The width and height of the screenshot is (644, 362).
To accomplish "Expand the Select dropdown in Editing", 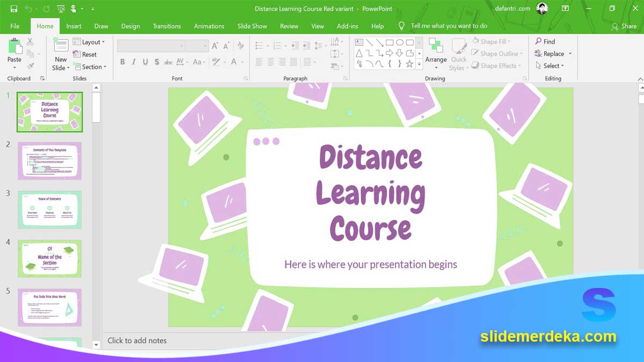I will tap(550, 66).
